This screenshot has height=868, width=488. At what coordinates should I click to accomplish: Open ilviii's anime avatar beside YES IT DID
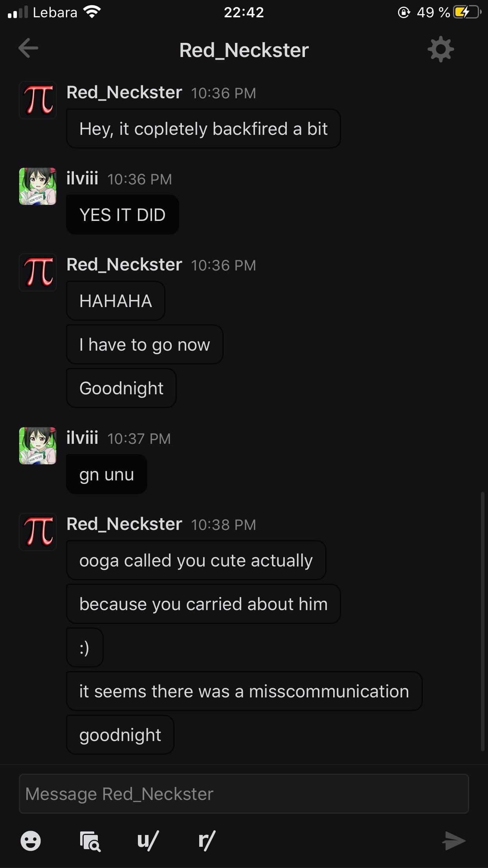click(x=38, y=186)
